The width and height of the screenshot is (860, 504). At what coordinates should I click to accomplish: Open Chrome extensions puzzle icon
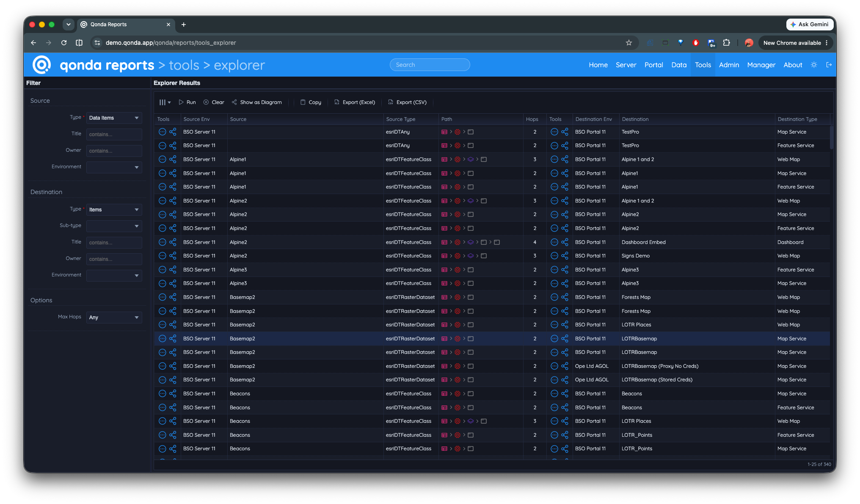point(726,43)
